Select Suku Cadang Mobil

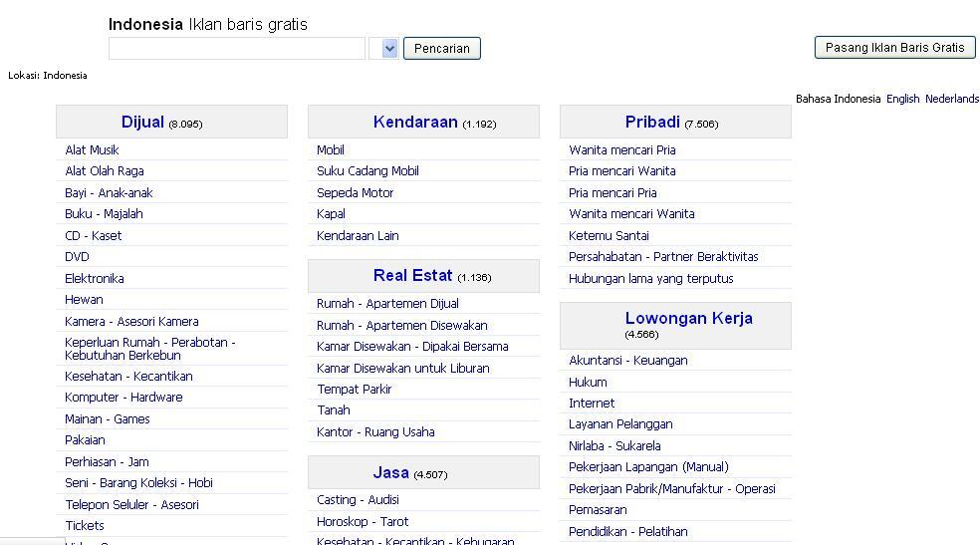click(367, 170)
